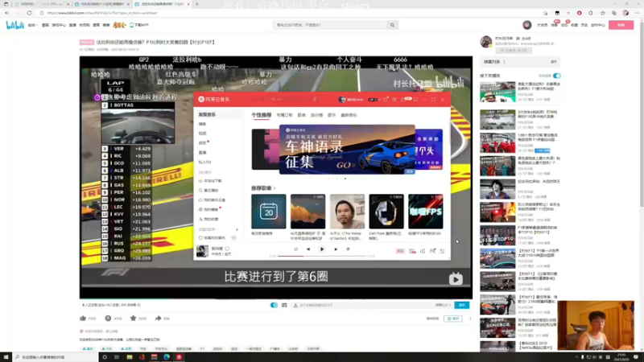Expand 推荐歌单 section chevron
Viewport: 644px width, 362px height.
(275, 188)
